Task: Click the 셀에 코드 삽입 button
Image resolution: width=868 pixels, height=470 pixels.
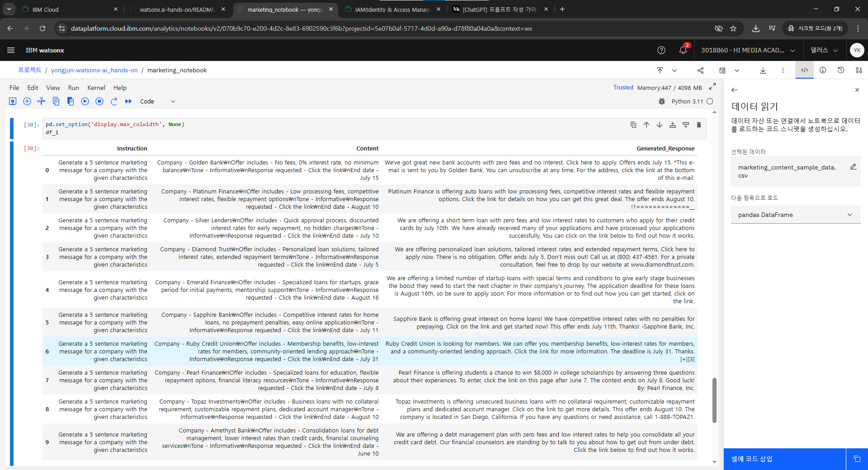Action: [x=785, y=459]
